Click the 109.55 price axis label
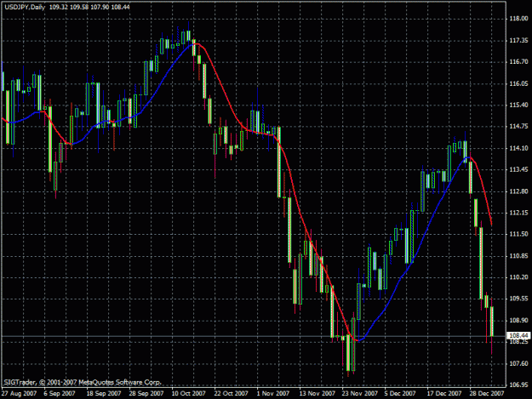532x399 pixels. click(x=518, y=299)
